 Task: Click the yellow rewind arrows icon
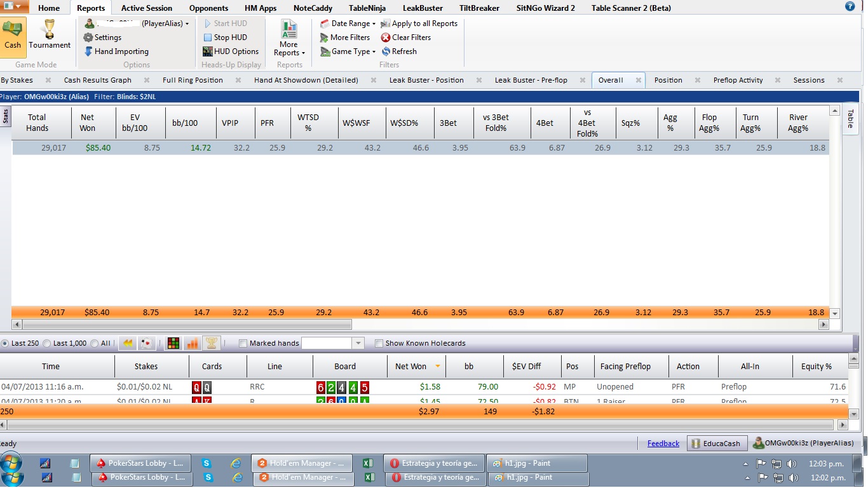coord(128,343)
